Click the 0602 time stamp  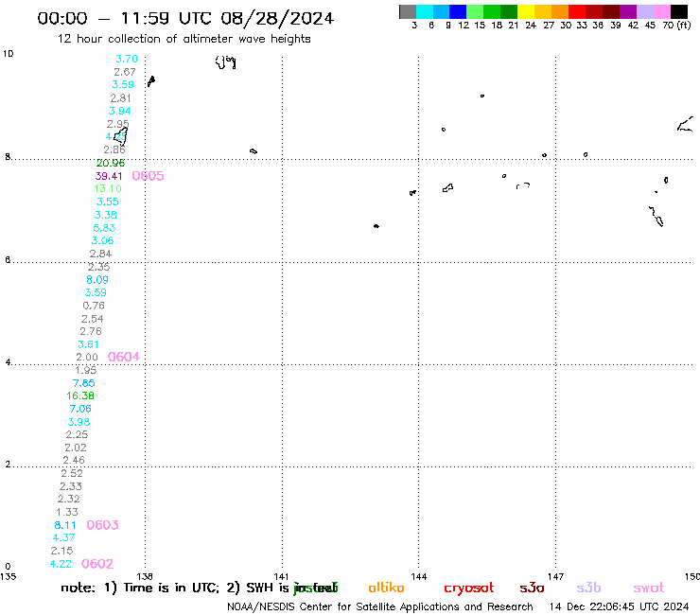coord(97,564)
